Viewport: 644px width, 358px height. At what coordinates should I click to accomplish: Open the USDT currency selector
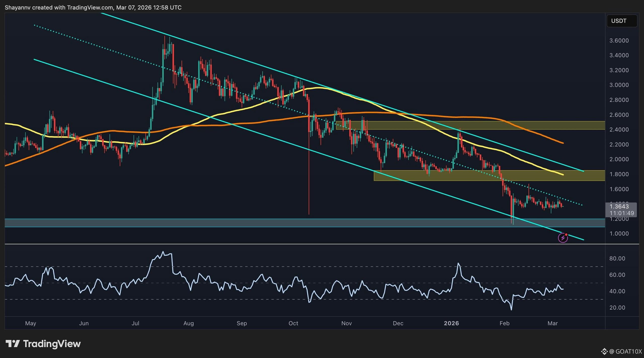pos(622,21)
